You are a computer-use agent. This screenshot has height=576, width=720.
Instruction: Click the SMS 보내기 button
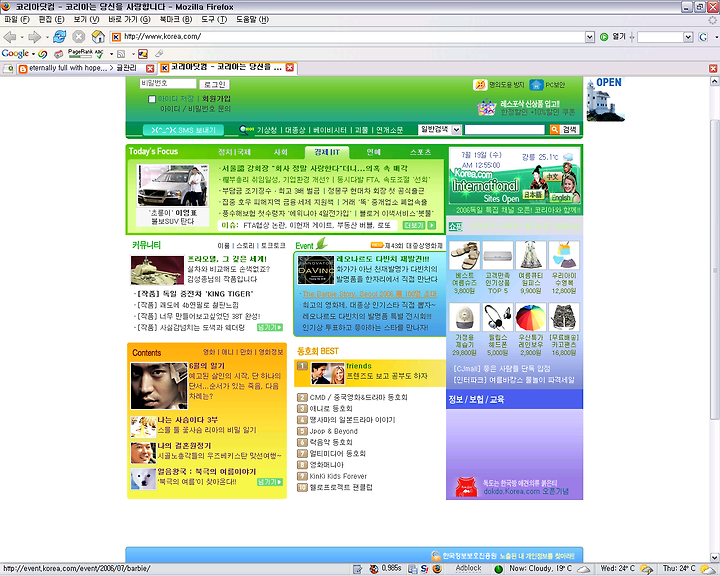pyautogui.click(x=183, y=130)
